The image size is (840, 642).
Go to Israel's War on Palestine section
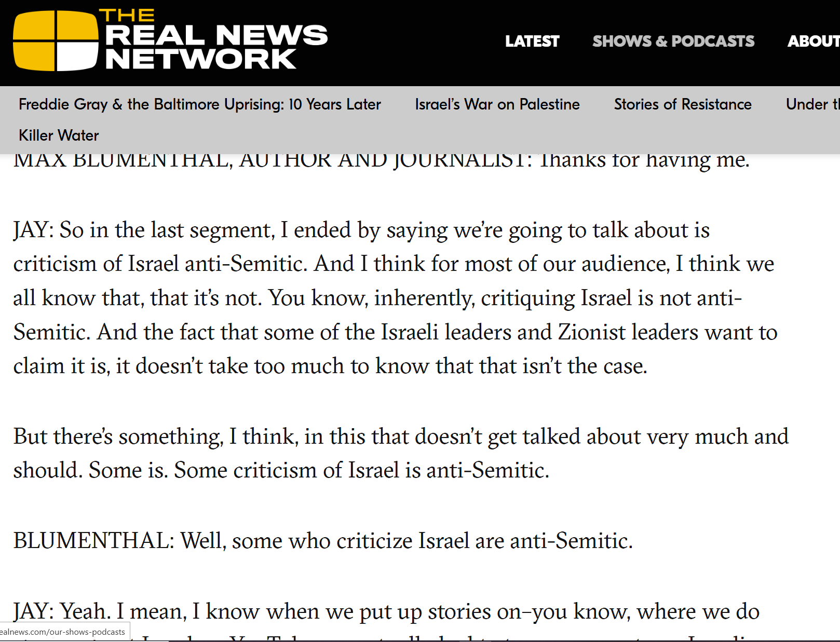click(x=497, y=104)
